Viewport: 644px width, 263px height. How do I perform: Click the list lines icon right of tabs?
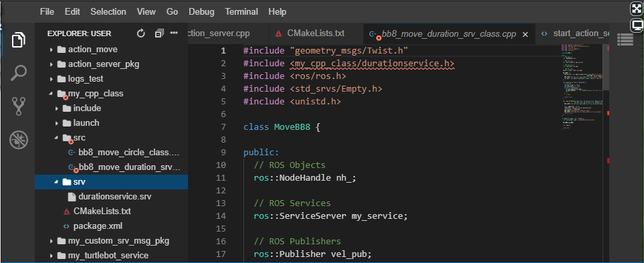point(625,39)
